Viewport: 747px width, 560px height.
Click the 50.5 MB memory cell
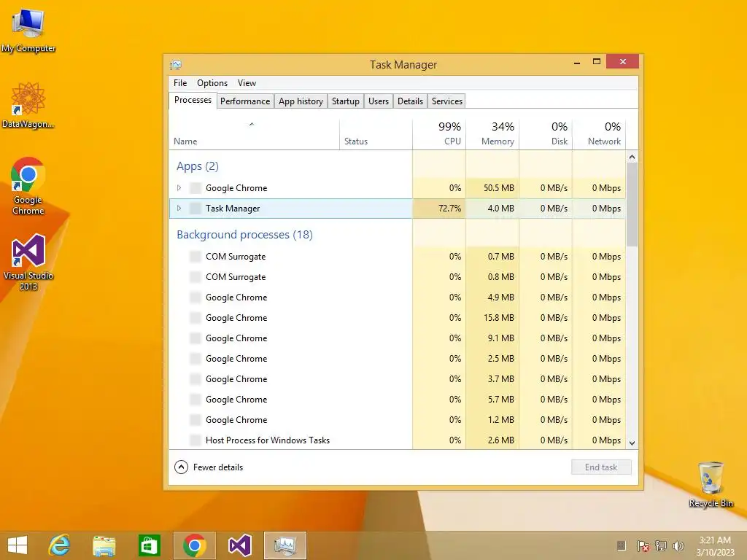492,188
